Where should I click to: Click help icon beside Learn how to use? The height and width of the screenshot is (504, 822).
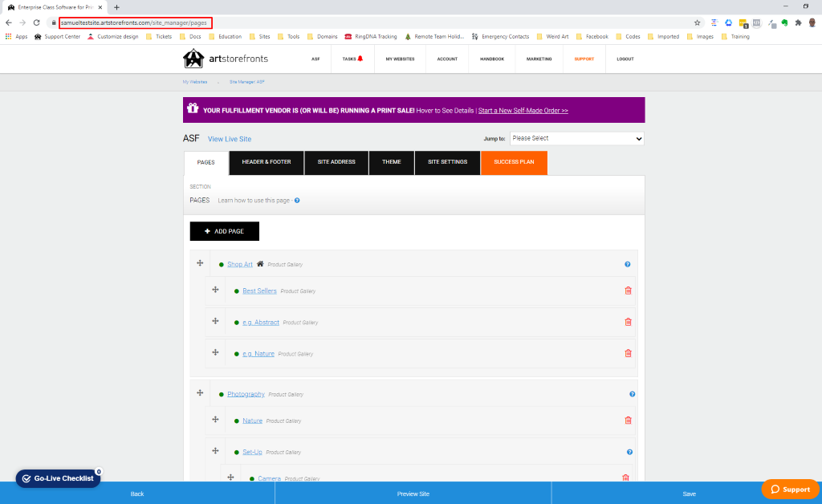297,200
